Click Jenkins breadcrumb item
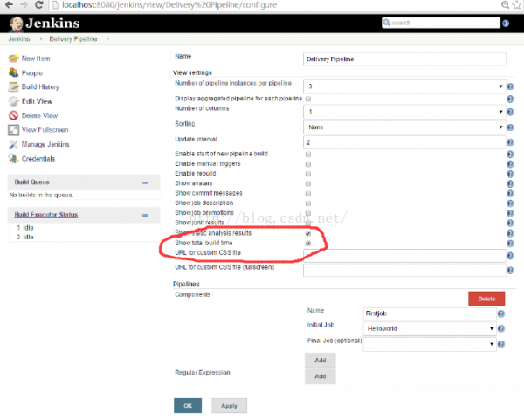 pyautogui.click(x=19, y=39)
